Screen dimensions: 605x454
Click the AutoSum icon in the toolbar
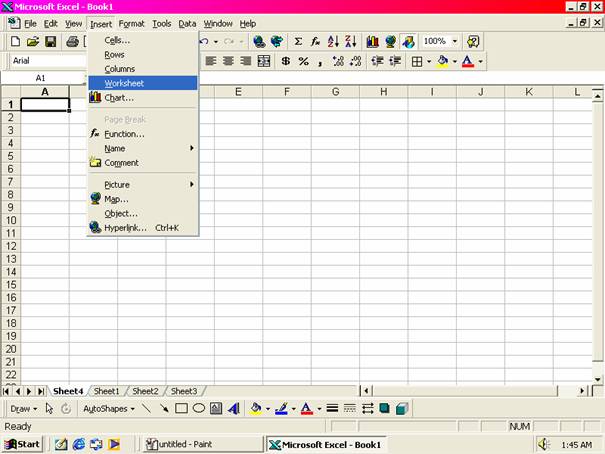[298, 42]
